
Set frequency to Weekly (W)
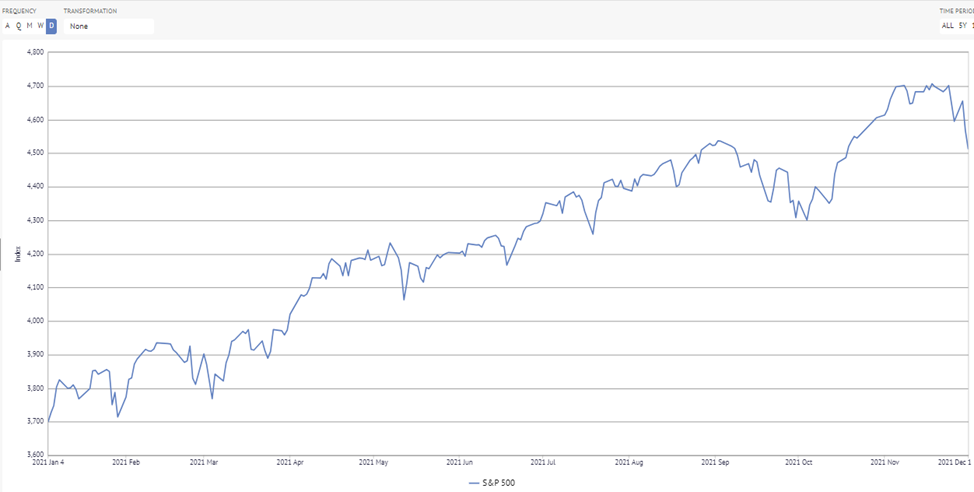[40, 26]
